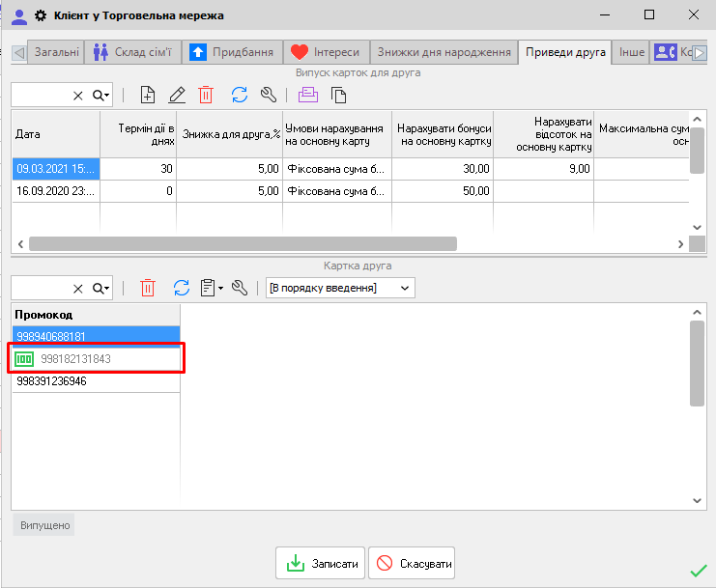Clear the upper search field with X
This screenshot has width=716, height=588.
(78, 96)
